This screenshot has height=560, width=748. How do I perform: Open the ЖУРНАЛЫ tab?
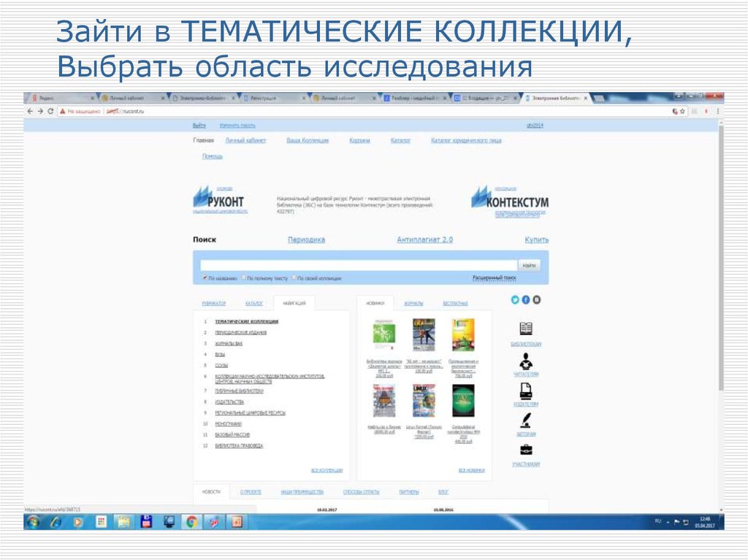point(414,302)
